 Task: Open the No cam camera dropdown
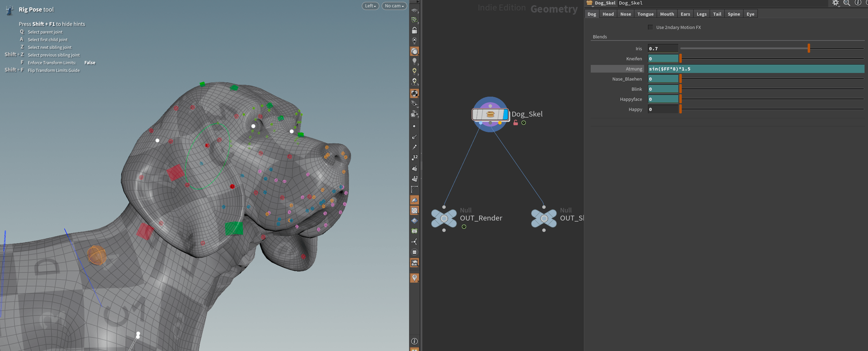pos(394,6)
